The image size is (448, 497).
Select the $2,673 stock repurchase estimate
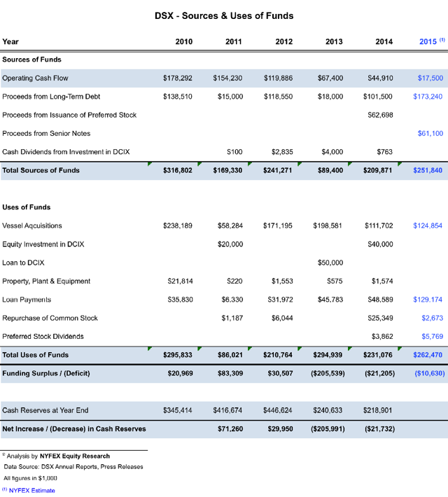432,318
